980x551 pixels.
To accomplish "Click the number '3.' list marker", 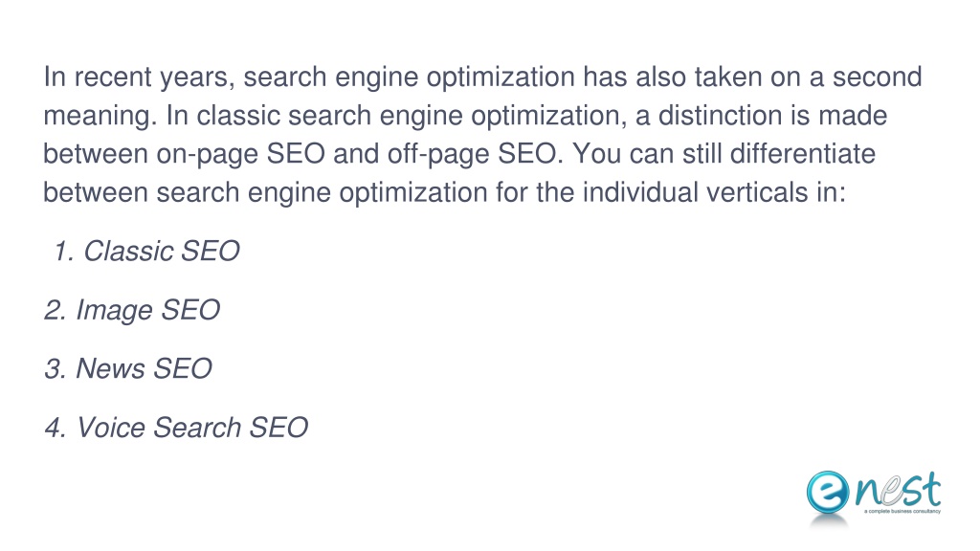I will (55, 368).
